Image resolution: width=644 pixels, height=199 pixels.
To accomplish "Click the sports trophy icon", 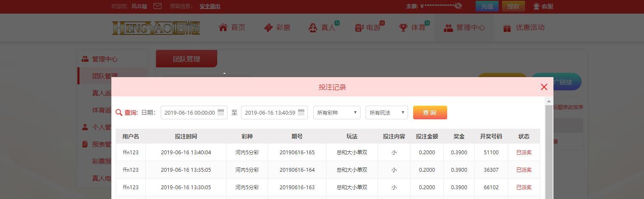I will click(x=403, y=28).
